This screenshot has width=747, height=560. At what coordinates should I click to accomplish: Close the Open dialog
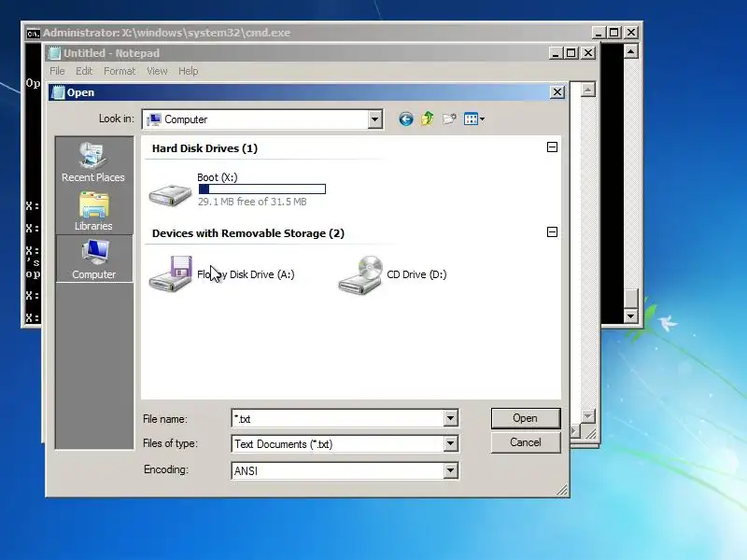557,91
